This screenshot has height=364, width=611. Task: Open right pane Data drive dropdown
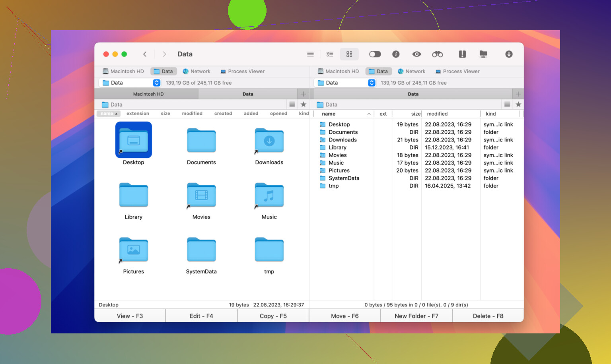coord(372,83)
